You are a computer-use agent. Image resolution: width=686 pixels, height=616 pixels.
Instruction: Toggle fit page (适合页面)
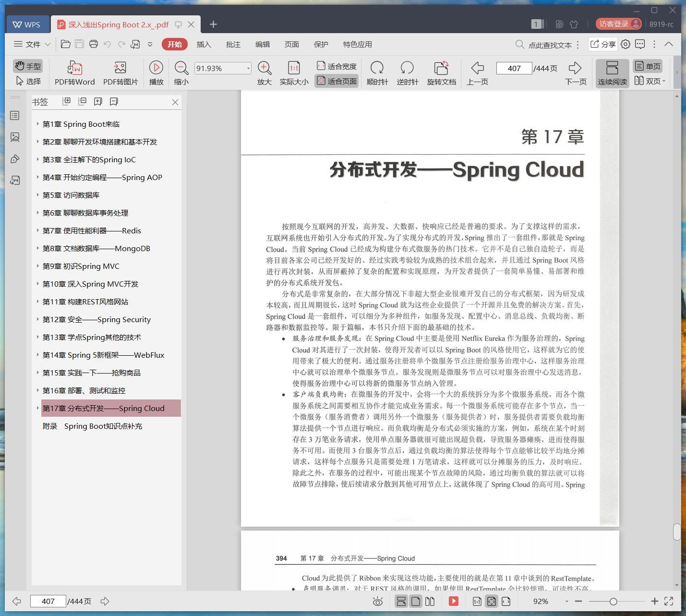pyautogui.click(x=337, y=81)
